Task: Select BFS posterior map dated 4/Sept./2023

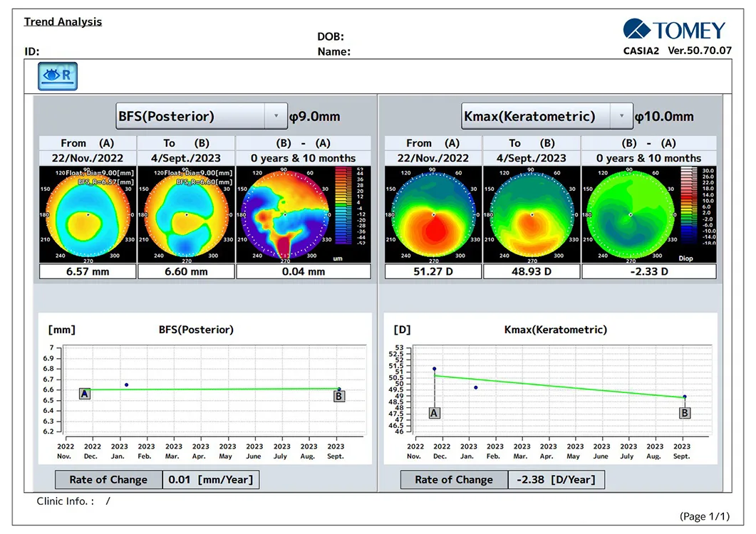Action: tap(186, 214)
